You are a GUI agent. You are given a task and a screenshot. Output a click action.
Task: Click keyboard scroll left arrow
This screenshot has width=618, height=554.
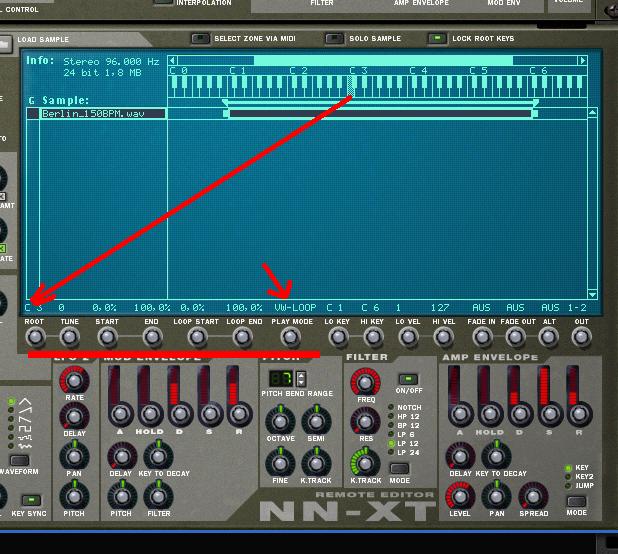tap(172, 60)
